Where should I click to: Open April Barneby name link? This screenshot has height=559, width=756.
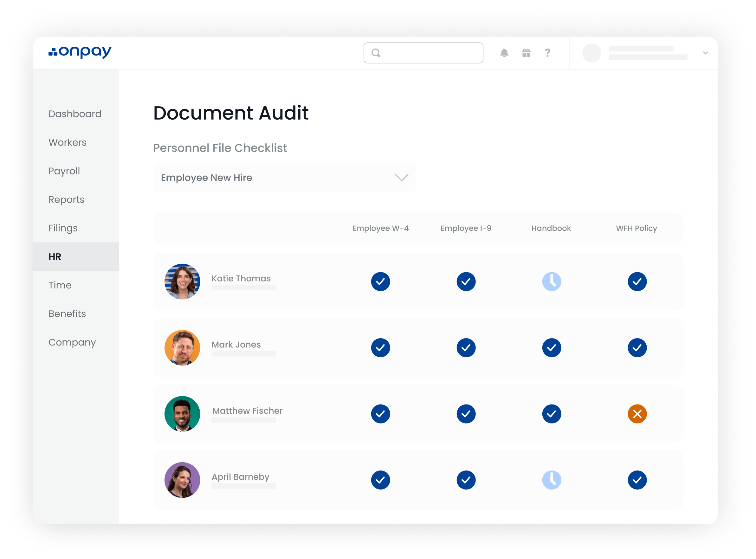click(240, 477)
